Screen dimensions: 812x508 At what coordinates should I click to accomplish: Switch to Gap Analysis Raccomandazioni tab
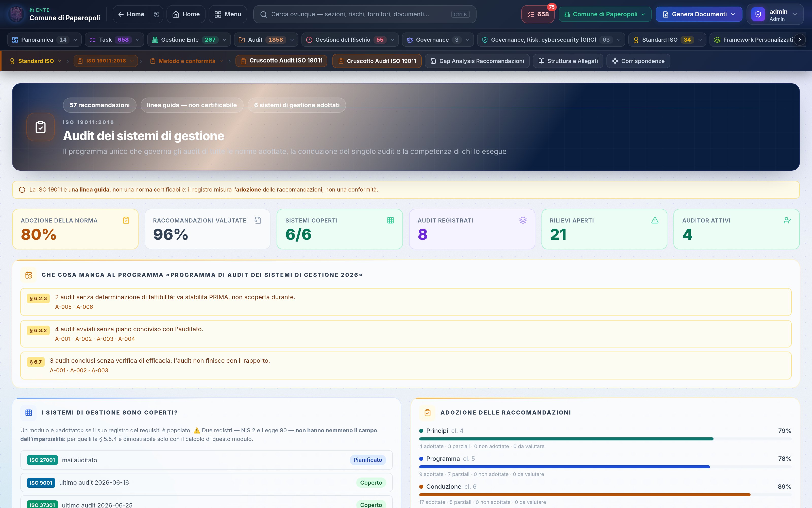coord(477,61)
